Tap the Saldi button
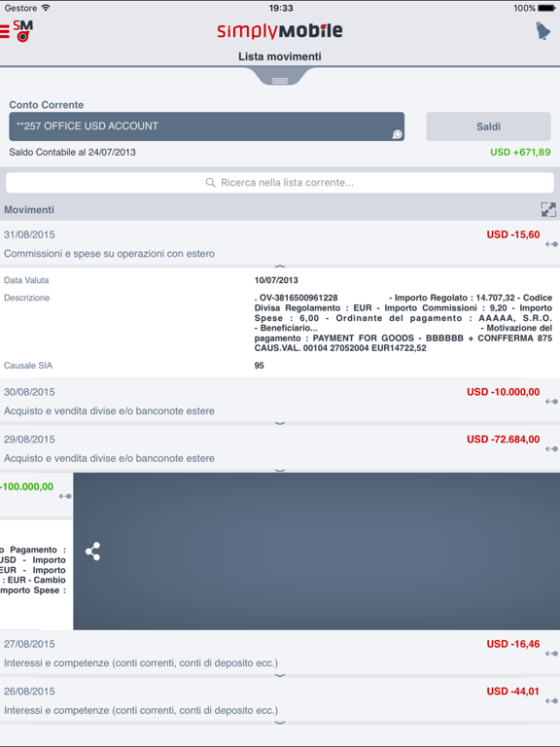Viewport: 560px width, 747px height. [x=489, y=126]
